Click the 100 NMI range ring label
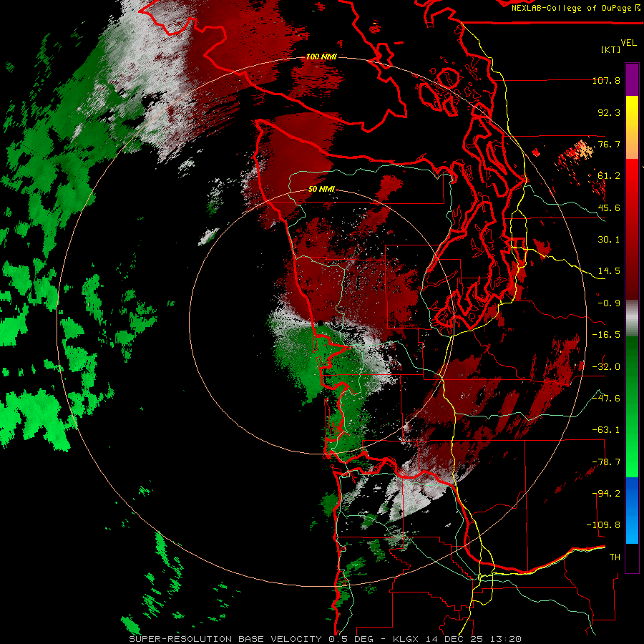The width and height of the screenshot is (644, 644). pos(321,57)
